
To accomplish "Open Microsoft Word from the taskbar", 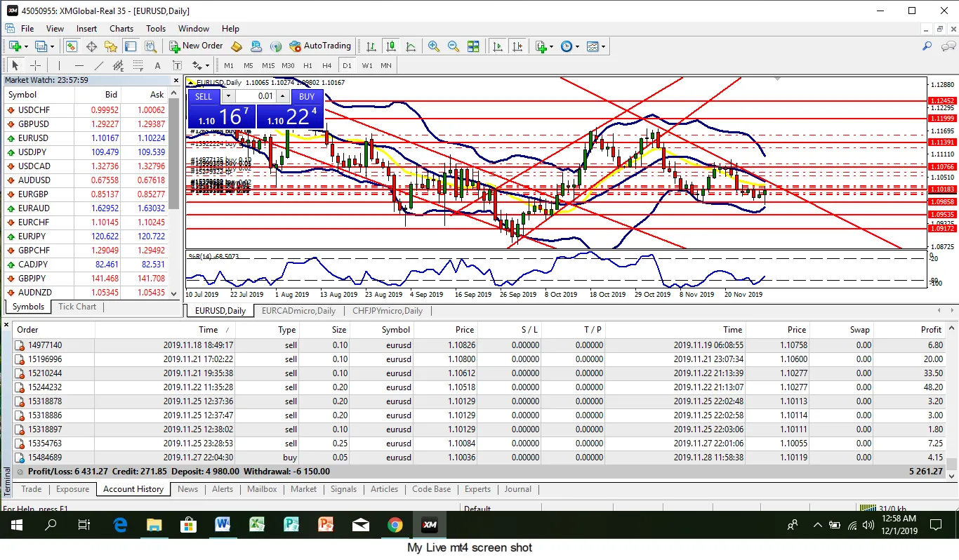I will [223, 524].
